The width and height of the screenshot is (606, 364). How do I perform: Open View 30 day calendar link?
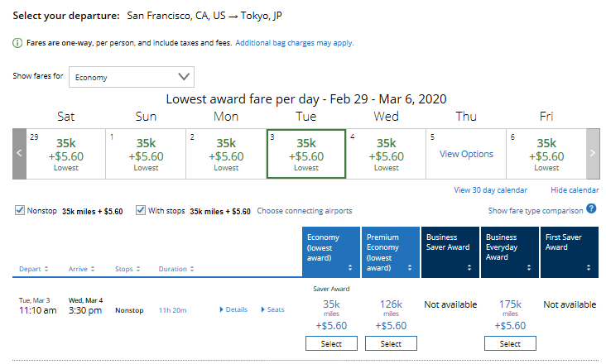[490, 190]
